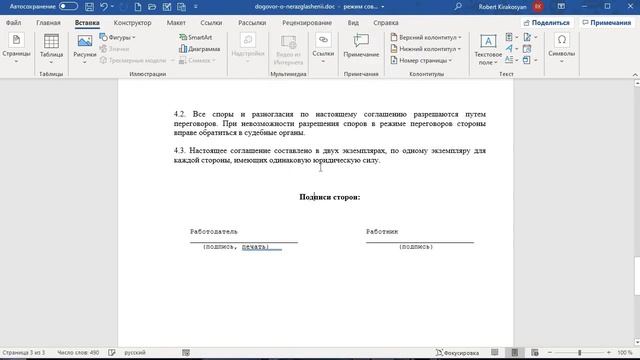
Task: Open the Верхний колонтитул dropdown
Action: click(426, 38)
